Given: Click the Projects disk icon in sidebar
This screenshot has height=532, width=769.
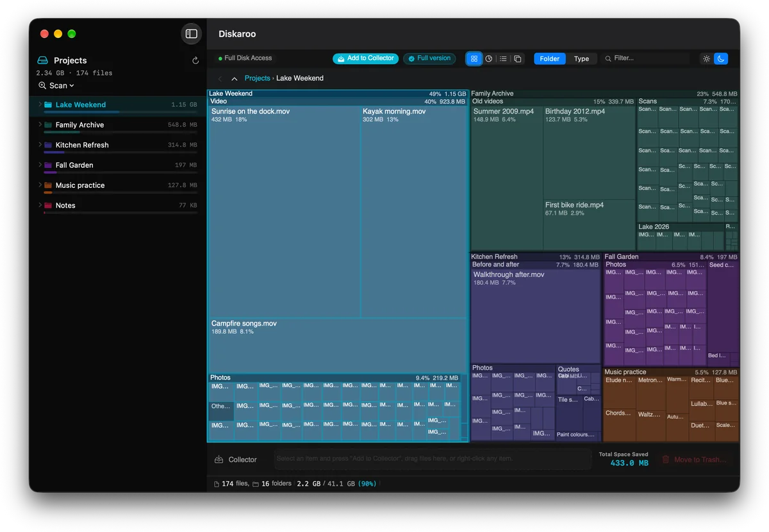Looking at the screenshot, I should tap(43, 60).
